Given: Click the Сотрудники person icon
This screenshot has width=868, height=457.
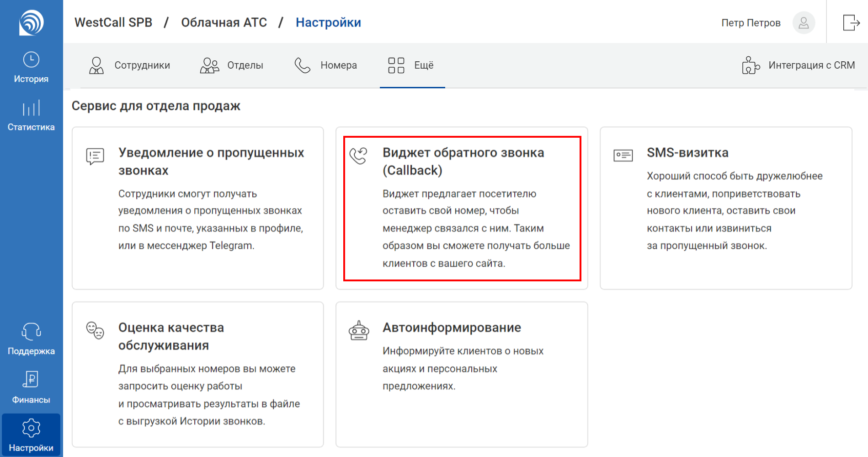Looking at the screenshot, I should [96, 65].
